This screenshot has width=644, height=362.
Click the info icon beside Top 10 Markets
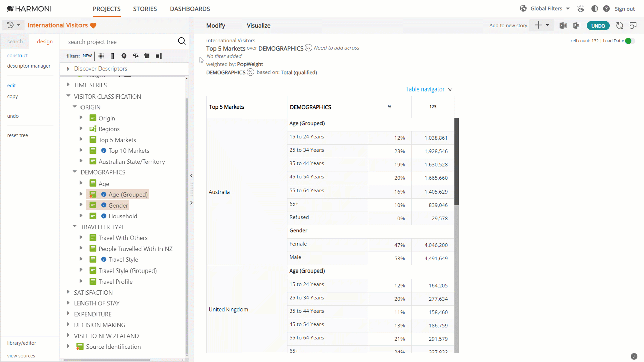click(x=104, y=151)
